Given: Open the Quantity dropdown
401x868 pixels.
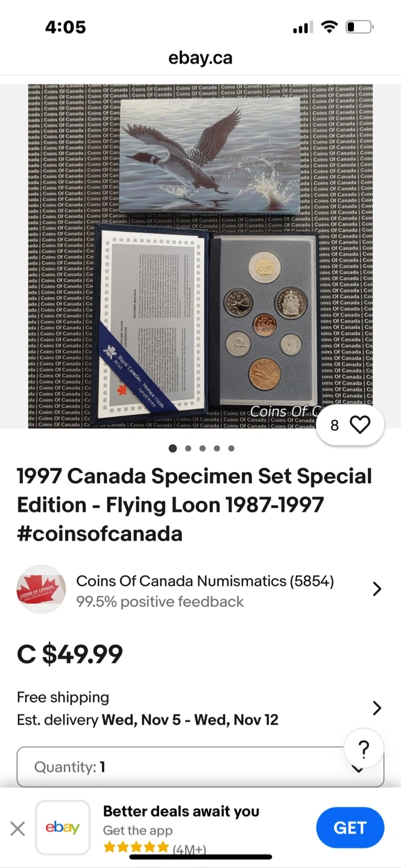Looking at the screenshot, I should [200, 767].
